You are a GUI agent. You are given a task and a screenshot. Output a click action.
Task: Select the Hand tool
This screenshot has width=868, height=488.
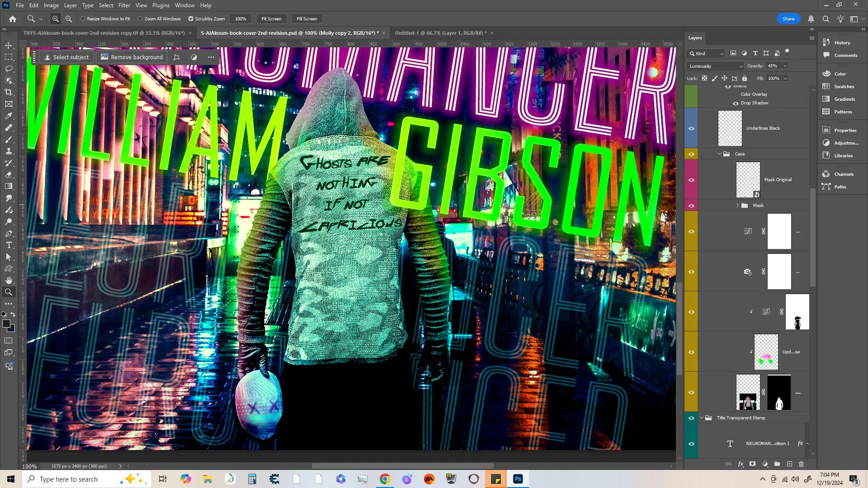(9, 280)
